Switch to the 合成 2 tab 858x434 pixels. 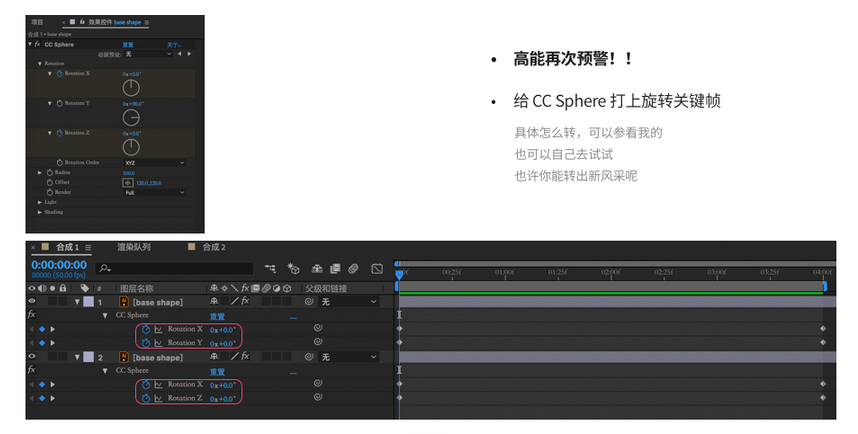pos(214,247)
